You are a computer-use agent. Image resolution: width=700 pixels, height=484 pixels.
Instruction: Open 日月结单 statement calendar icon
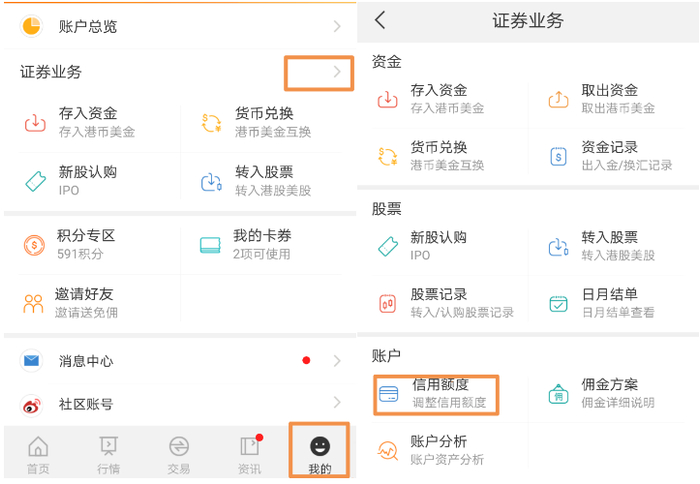click(558, 303)
